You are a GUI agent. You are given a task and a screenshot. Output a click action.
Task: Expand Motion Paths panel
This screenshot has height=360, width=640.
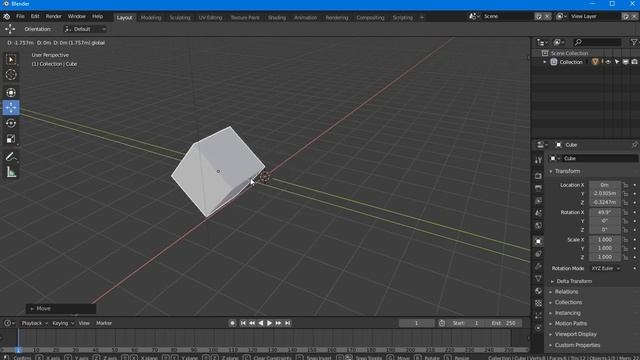click(568, 324)
